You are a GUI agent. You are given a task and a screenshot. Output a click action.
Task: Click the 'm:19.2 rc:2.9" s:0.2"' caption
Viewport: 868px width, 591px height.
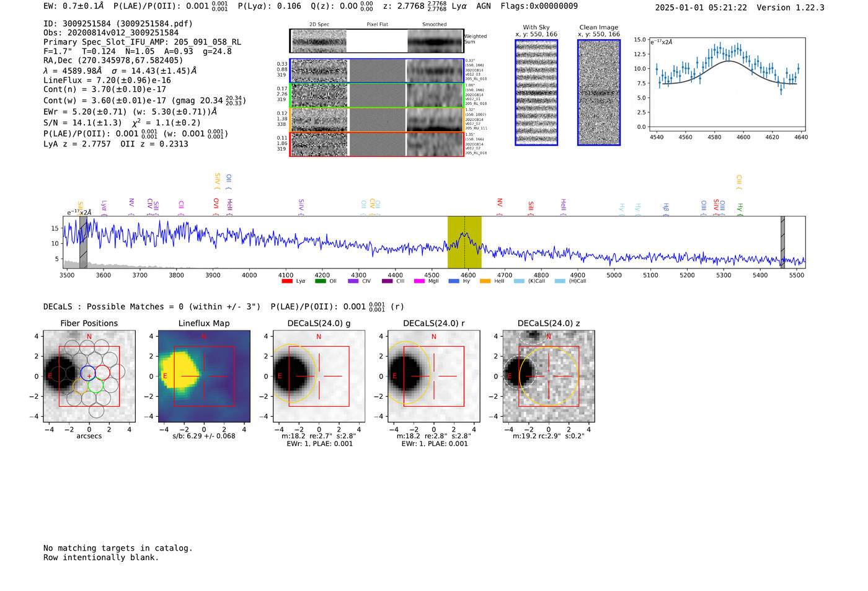coord(549,436)
